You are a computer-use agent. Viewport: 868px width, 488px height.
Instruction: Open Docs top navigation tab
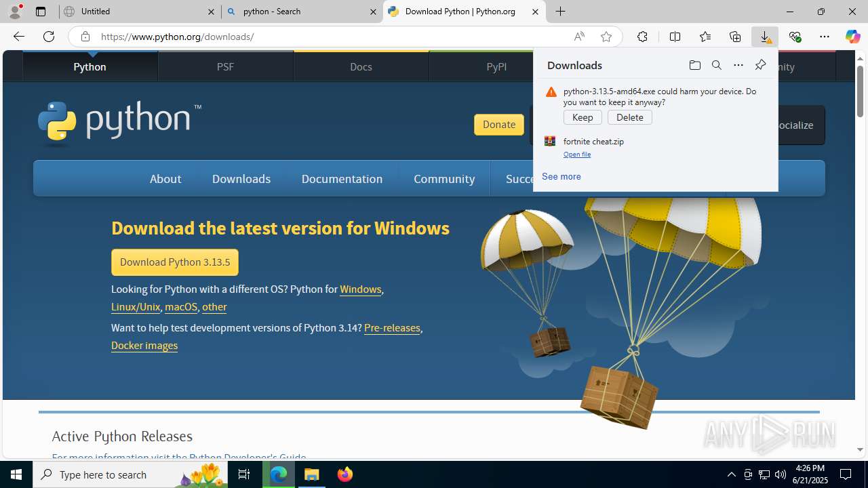[x=361, y=66]
